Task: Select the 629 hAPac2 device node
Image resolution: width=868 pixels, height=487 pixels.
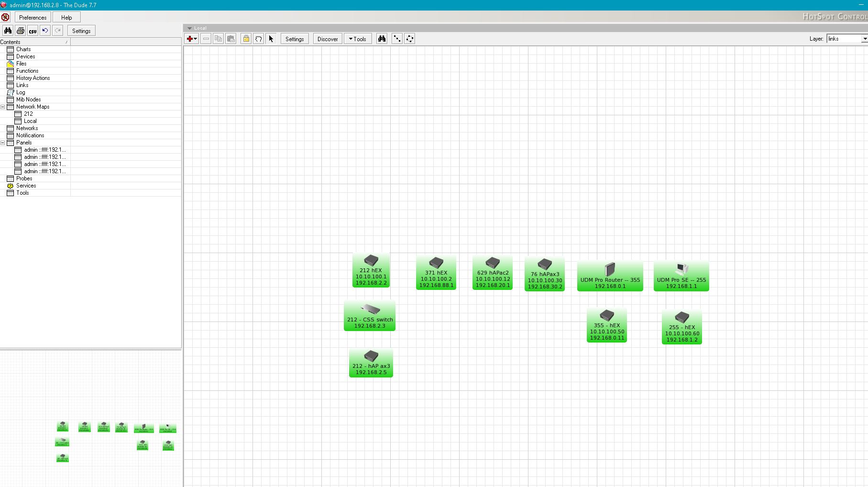Action: pos(493,273)
